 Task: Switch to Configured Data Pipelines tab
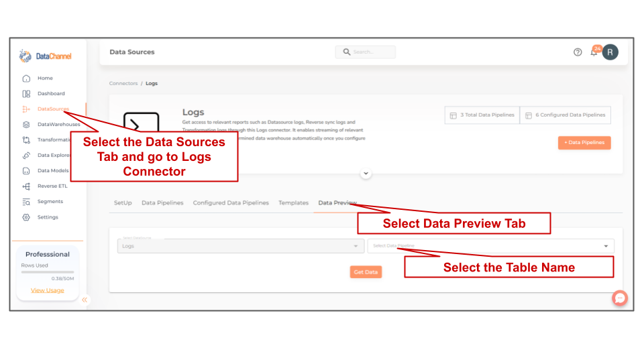point(231,202)
